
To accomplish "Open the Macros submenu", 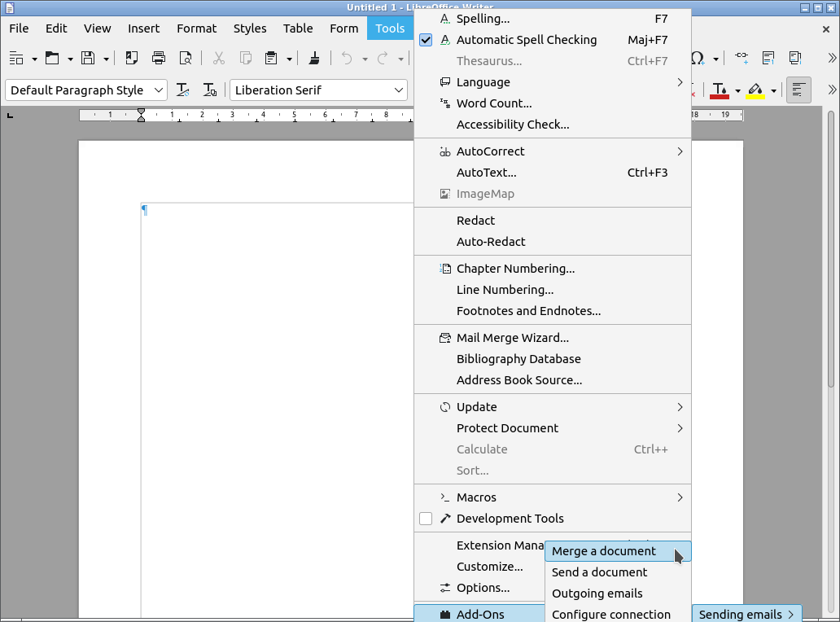I will click(x=553, y=497).
